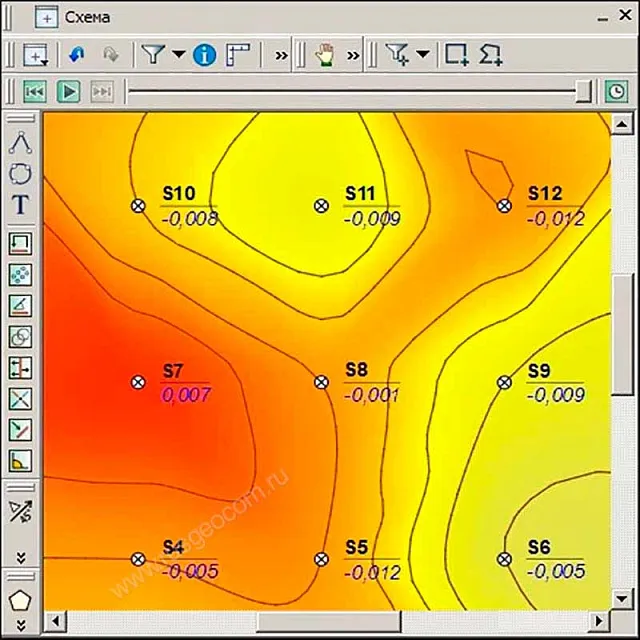Open the filter-select dropdown arrow
The width and height of the screenshot is (640, 640).
coord(423,55)
